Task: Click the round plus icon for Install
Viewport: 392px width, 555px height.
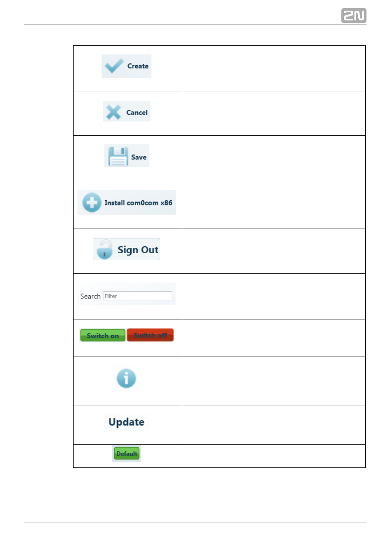Action: pos(92,203)
